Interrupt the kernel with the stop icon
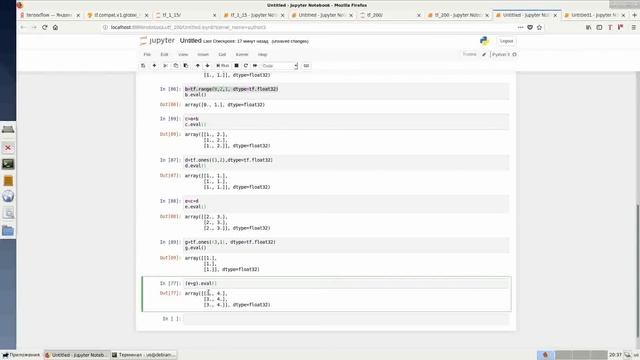The image size is (640, 360). click(236, 66)
